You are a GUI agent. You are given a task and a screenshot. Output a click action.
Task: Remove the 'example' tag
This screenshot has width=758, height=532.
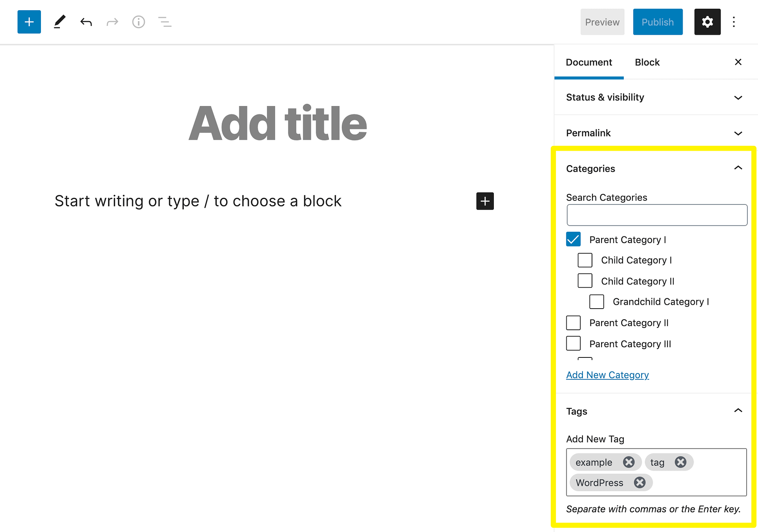click(x=629, y=462)
